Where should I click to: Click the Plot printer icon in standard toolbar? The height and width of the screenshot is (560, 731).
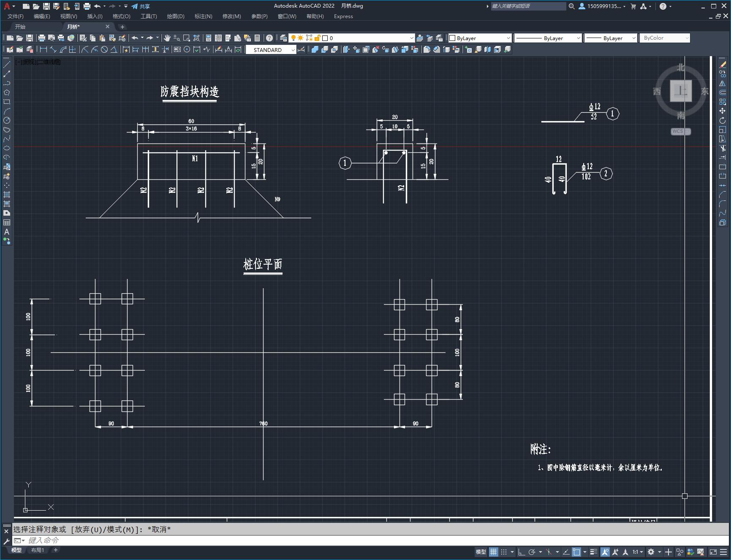click(x=42, y=38)
